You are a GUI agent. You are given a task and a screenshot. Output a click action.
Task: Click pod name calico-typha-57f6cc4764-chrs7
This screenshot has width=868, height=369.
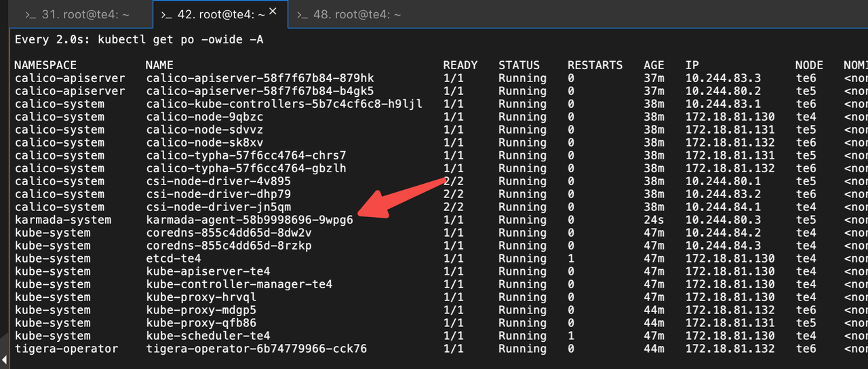tap(246, 155)
